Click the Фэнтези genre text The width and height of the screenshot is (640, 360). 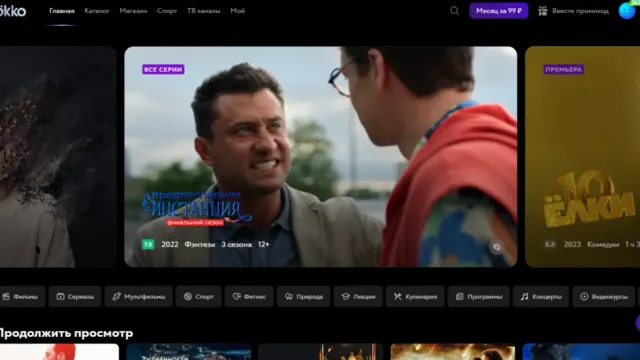[200, 244]
